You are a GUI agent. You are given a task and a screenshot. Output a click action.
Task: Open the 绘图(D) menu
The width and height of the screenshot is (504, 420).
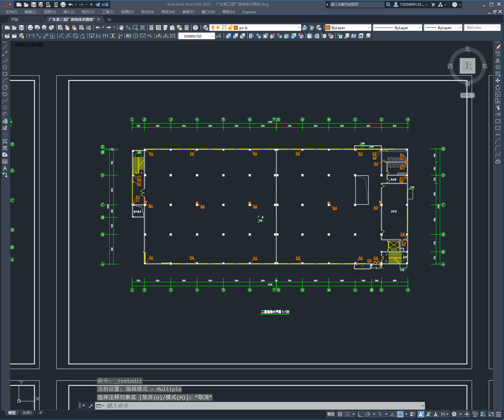tap(127, 12)
